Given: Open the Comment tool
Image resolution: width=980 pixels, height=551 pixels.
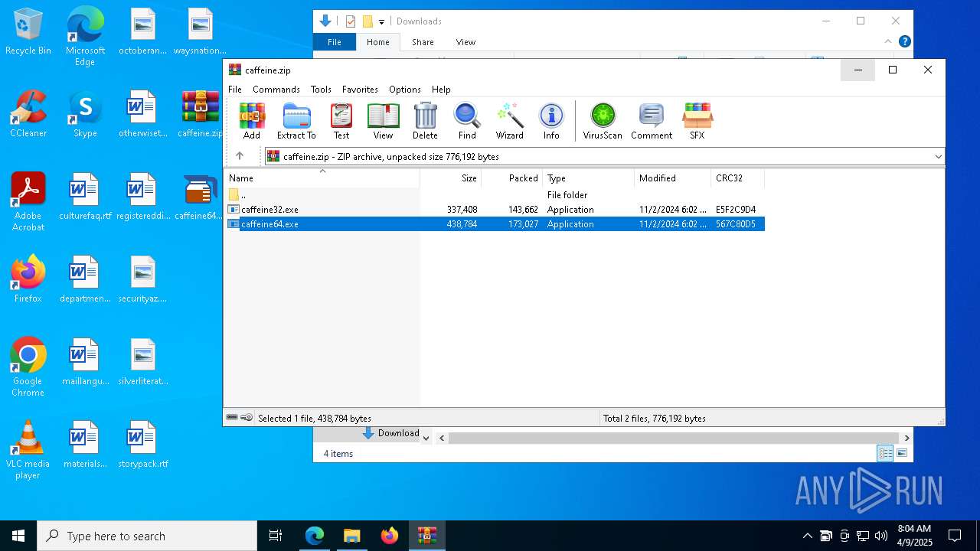Looking at the screenshot, I should point(652,122).
